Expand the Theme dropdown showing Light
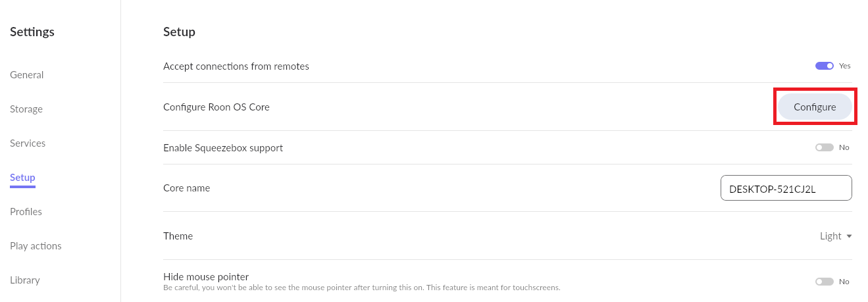868x302 pixels. [836, 236]
